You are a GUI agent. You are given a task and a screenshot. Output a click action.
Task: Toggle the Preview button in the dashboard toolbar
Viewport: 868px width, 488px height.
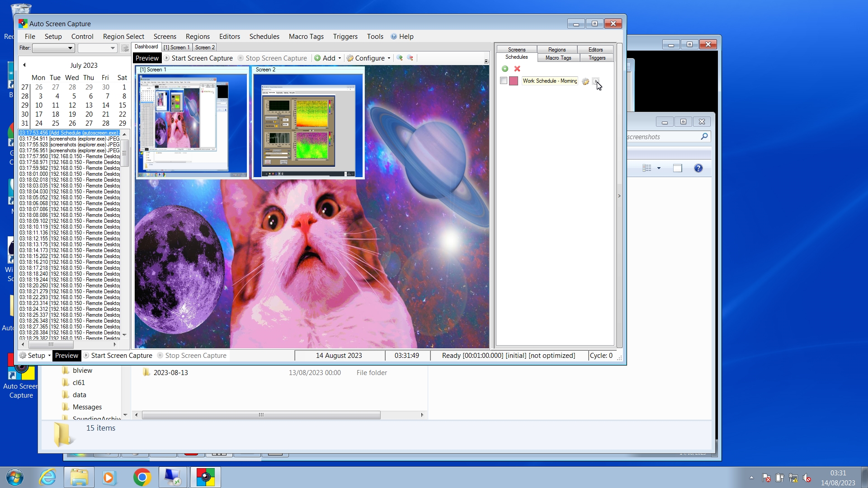tap(147, 58)
